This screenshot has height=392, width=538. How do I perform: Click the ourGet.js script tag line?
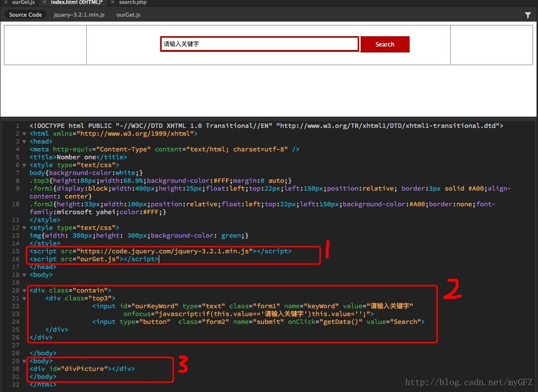point(94,259)
